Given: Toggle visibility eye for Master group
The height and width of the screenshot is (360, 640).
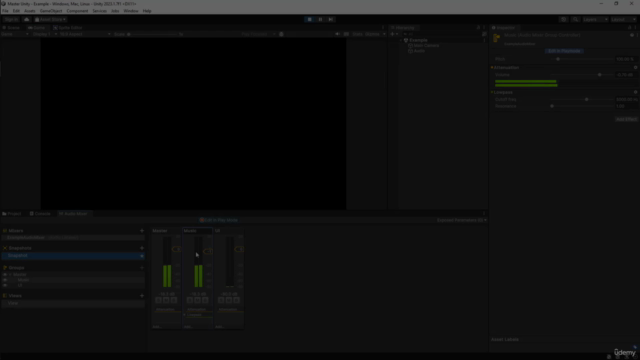Looking at the screenshot, I should click(5, 275).
